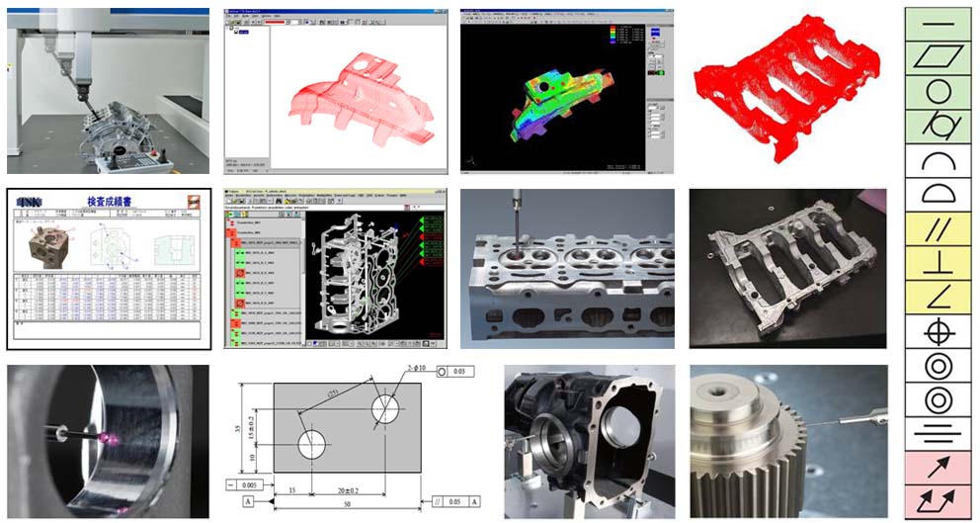This screenshot has height=523, width=980.
Task: Click the profile of a surface half-circle symbol
Action: point(938,193)
